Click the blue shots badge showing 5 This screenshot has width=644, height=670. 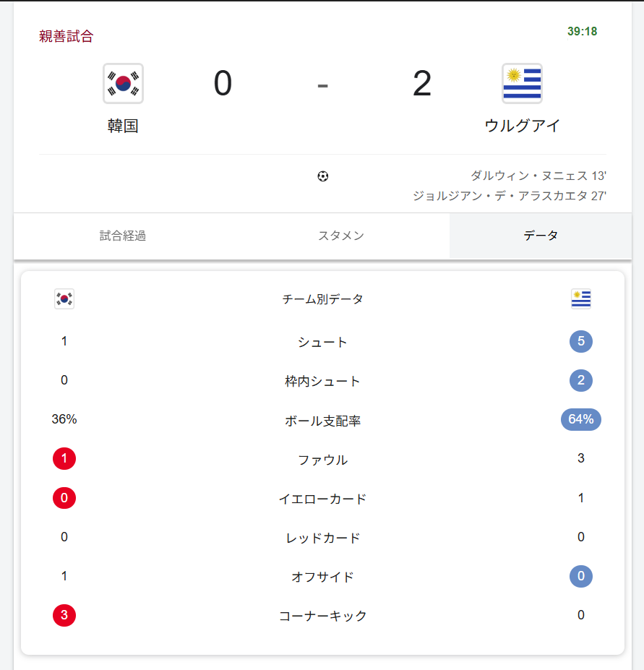tap(580, 341)
